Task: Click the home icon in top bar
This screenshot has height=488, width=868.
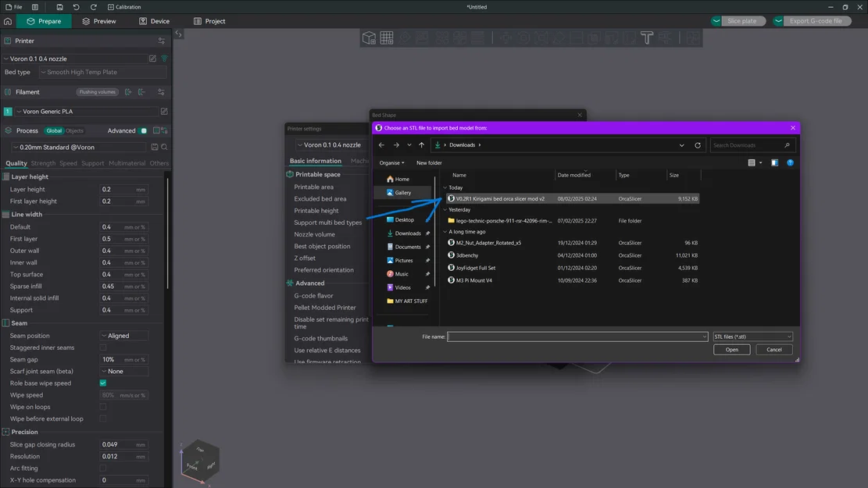Action: pos(8,21)
